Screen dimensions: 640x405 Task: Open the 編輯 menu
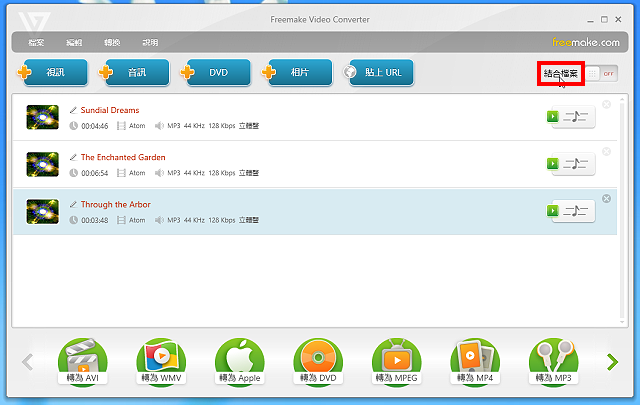click(74, 42)
